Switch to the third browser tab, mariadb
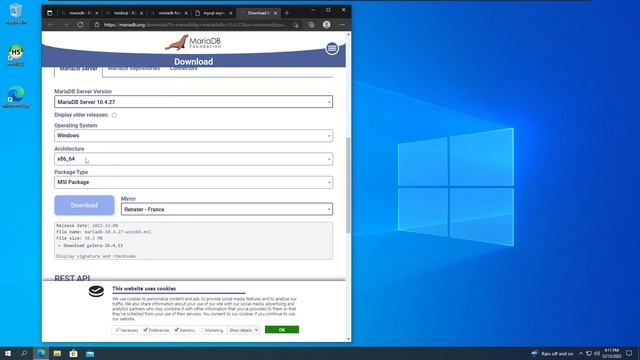 [x=169, y=13]
